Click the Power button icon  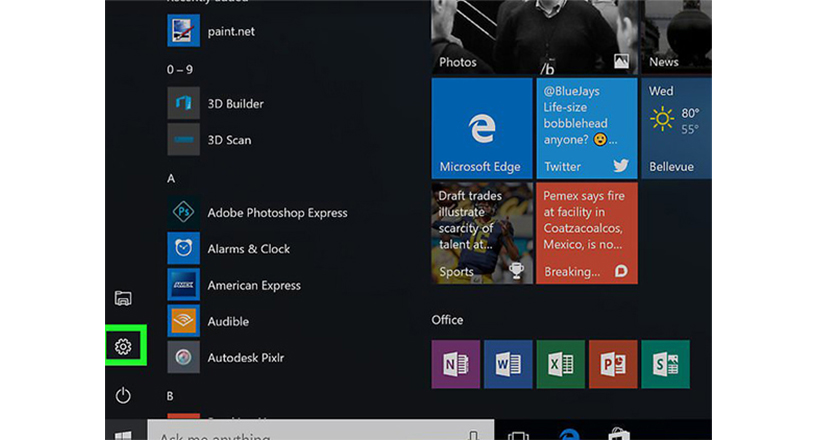pyautogui.click(x=123, y=395)
